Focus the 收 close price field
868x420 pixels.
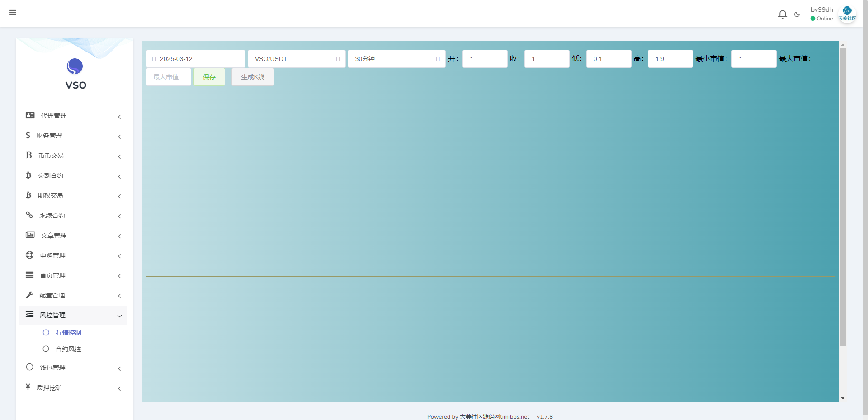[547, 59]
